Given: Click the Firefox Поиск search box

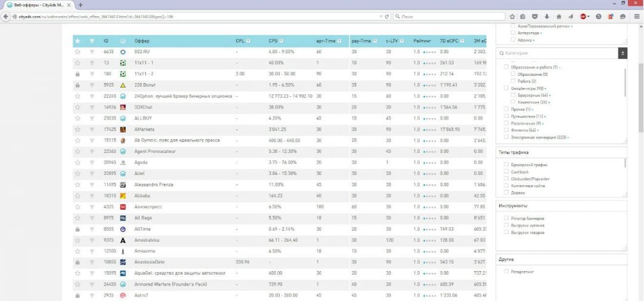Looking at the screenshot, I should point(449,17).
